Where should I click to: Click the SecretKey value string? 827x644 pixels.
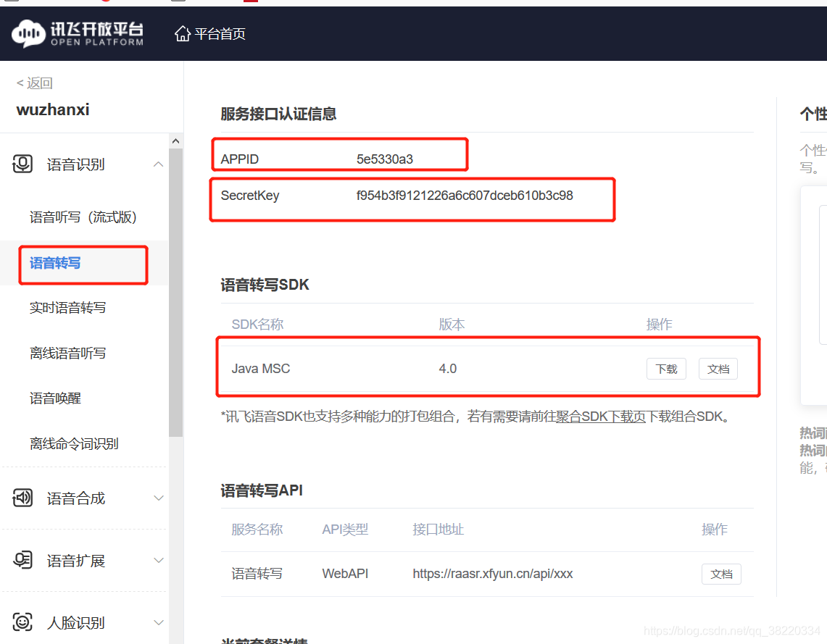465,196
